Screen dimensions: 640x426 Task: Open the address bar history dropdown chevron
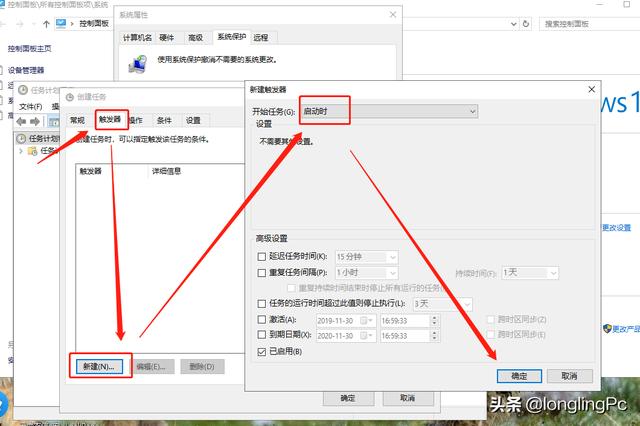pos(513,24)
